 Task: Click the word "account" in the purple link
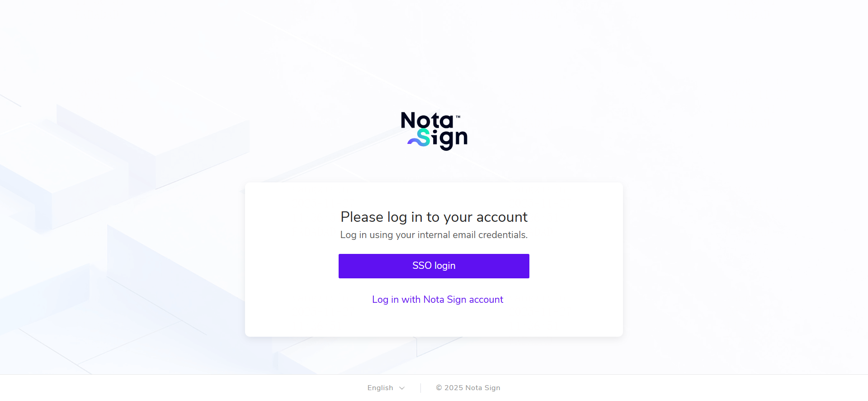click(x=486, y=300)
